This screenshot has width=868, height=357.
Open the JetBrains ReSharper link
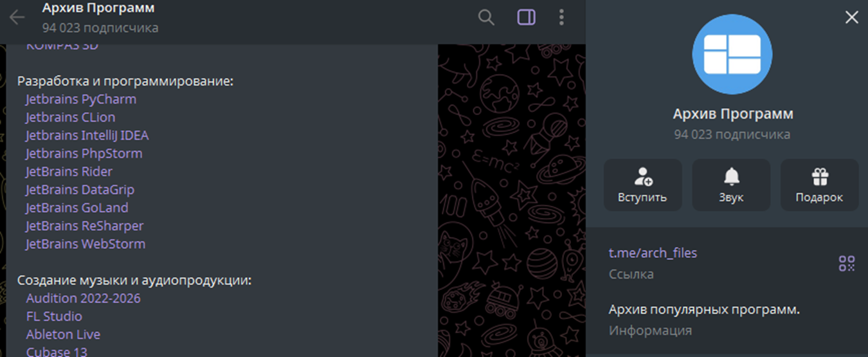point(84,226)
